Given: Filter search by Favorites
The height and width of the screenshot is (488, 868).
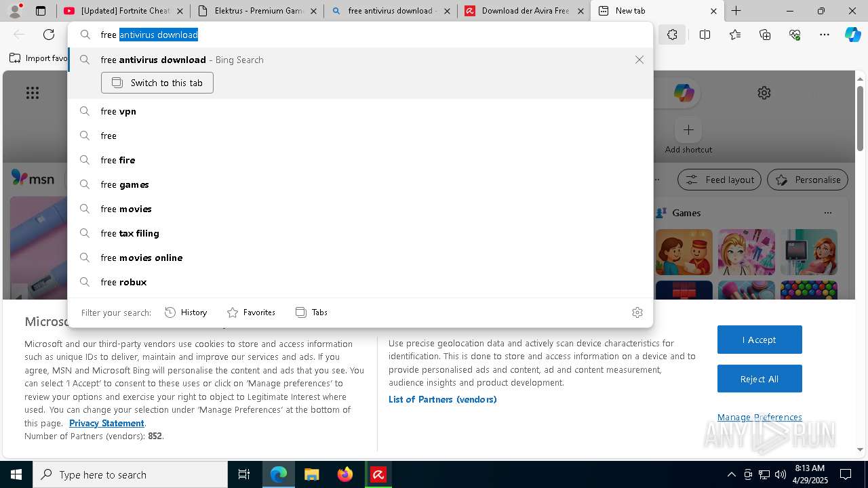Looking at the screenshot, I should click(x=251, y=312).
